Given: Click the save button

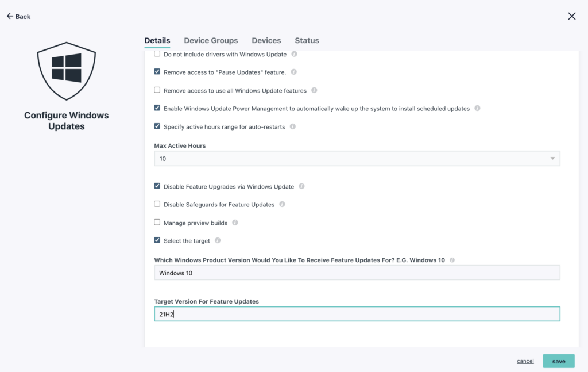Looking at the screenshot, I should 558,361.
